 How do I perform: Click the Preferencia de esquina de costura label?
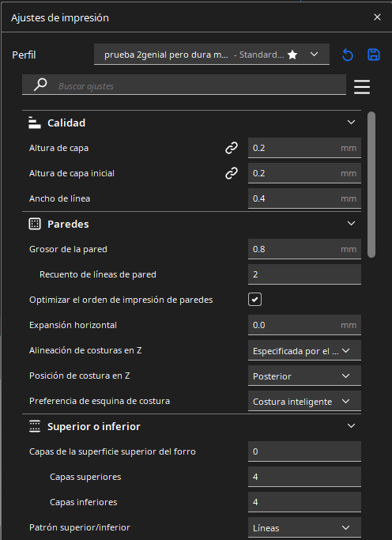coord(100,401)
